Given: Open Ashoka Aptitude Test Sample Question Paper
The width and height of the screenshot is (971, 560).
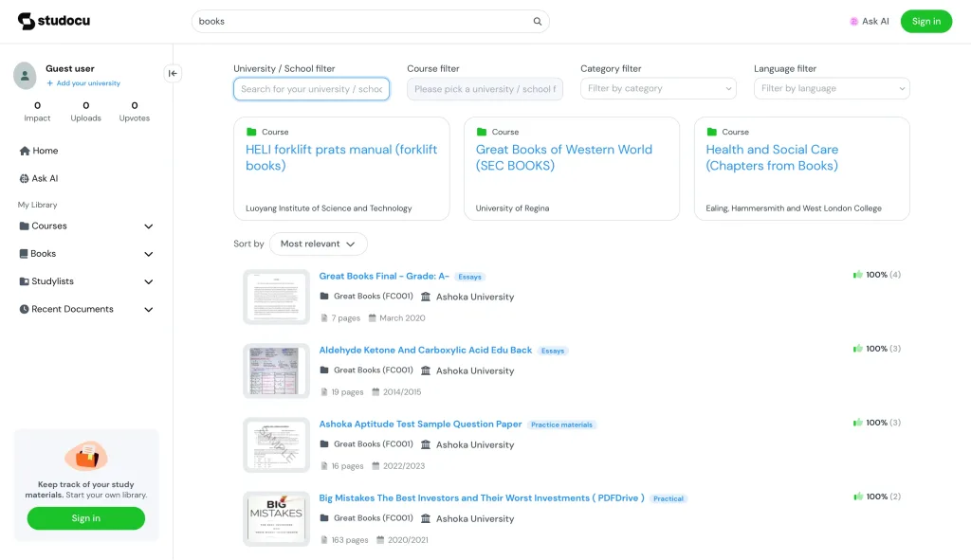Looking at the screenshot, I should (x=420, y=424).
